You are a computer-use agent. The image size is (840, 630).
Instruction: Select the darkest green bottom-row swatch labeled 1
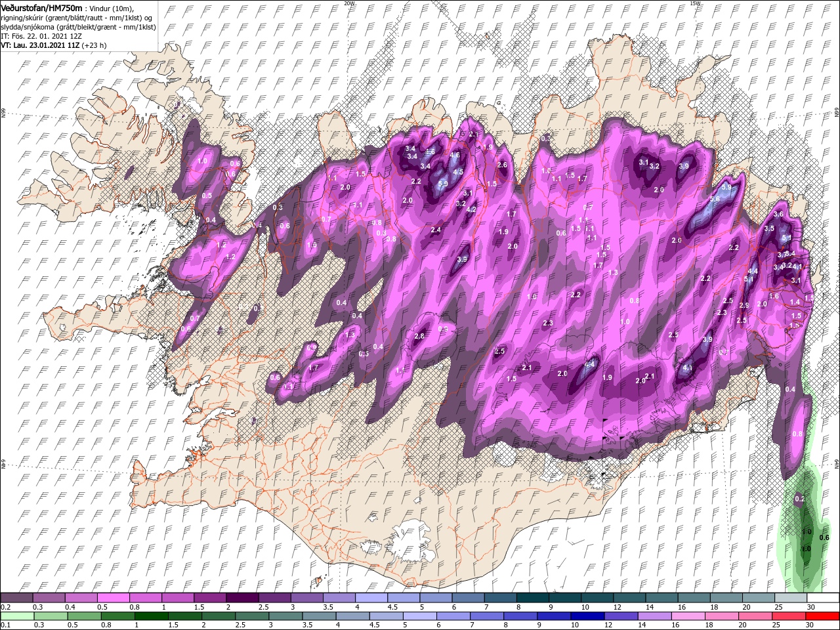click(151, 616)
